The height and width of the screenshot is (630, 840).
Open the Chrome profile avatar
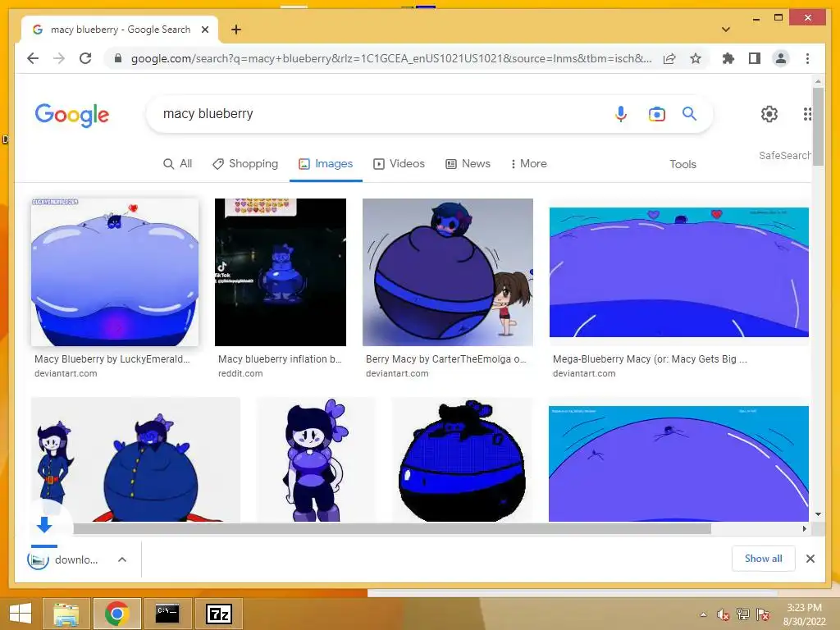(x=781, y=58)
